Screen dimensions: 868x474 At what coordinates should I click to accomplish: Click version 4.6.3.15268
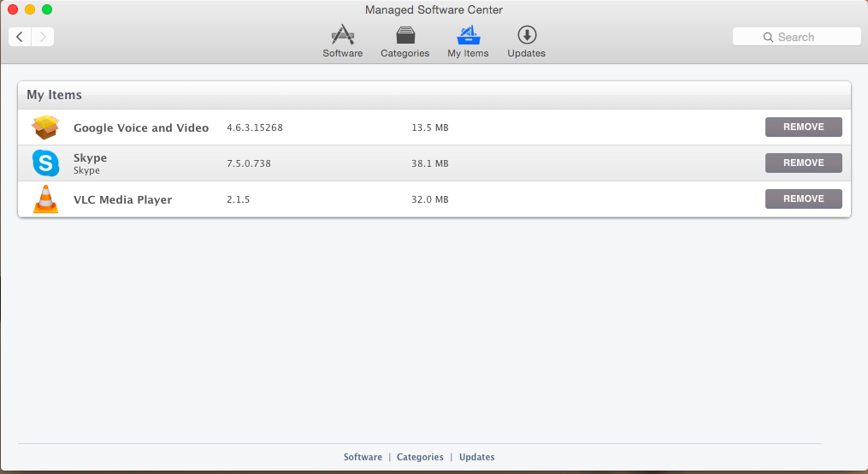coord(255,127)
